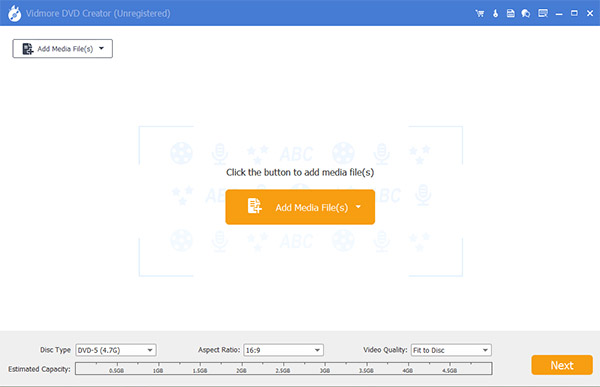Open the menu icon in the title bar
This screenshot has height=387, width=600.
[x=543, y=13]
